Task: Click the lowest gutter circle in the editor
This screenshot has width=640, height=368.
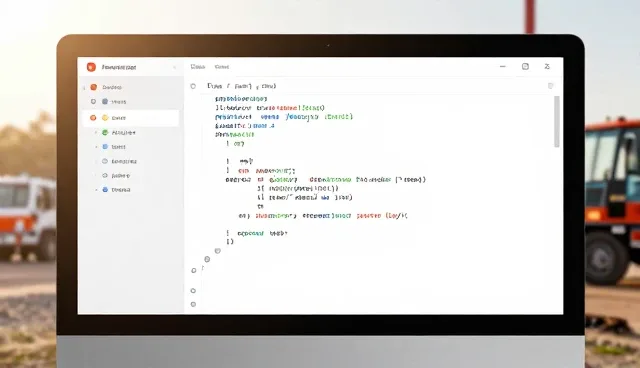Action: [x=193, y=304]
